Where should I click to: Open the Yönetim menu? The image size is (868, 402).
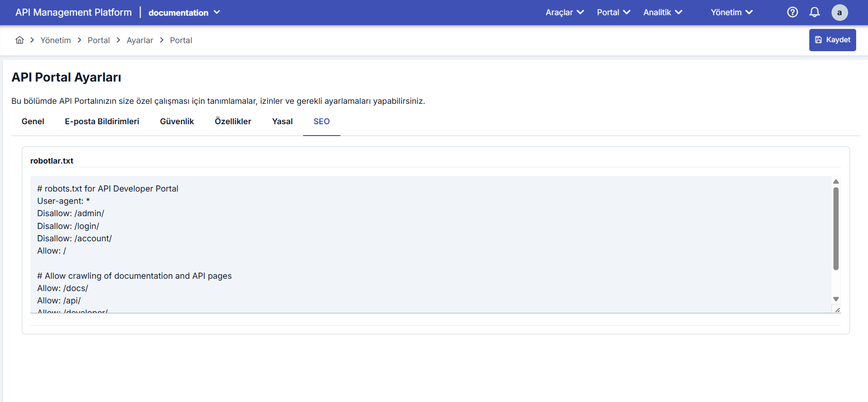732,12
